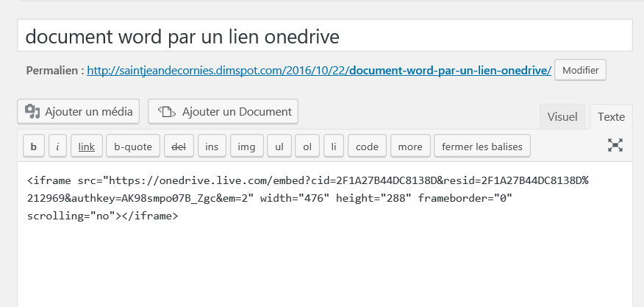Insert the 'more' tag button

(410, 147)
